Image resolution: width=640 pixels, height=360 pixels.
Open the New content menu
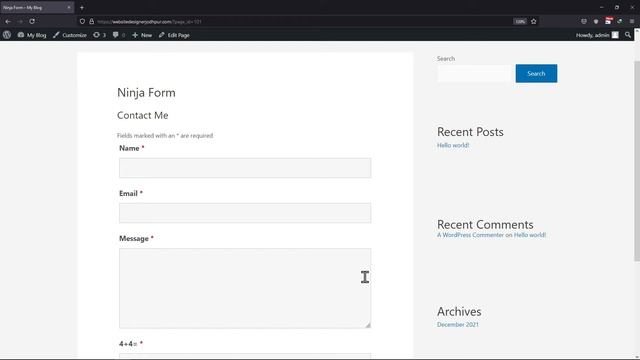click(142, 35)
